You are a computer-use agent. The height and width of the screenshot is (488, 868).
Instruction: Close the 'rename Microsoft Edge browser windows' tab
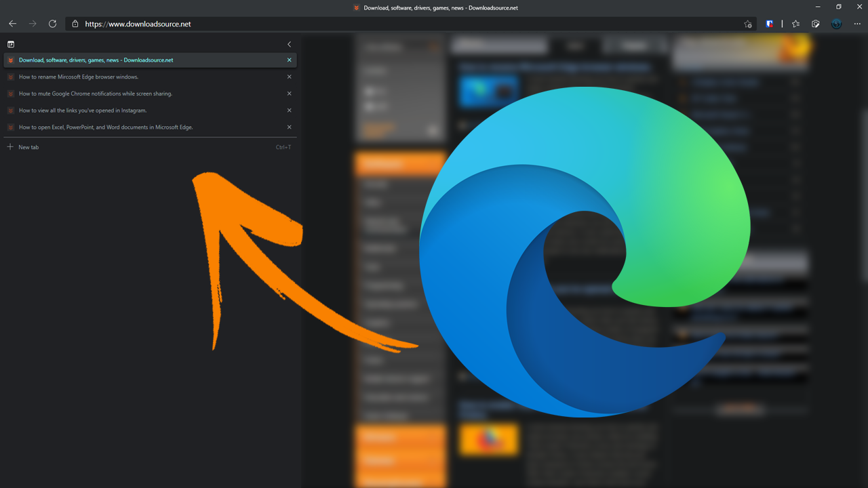pyautogui.click(x=290, y=77)
